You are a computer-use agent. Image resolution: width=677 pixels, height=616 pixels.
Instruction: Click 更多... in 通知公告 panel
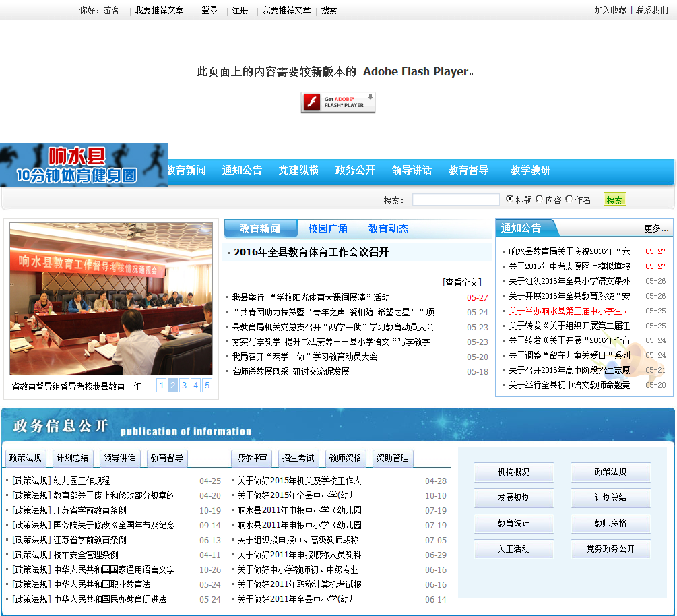(x=656, y=228)
